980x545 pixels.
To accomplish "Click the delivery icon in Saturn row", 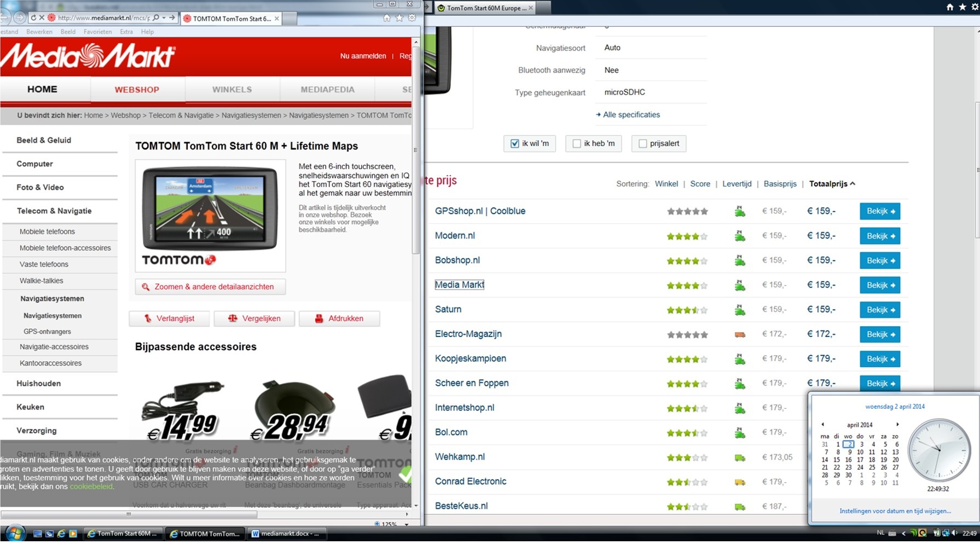I will [x=740, y=310].
